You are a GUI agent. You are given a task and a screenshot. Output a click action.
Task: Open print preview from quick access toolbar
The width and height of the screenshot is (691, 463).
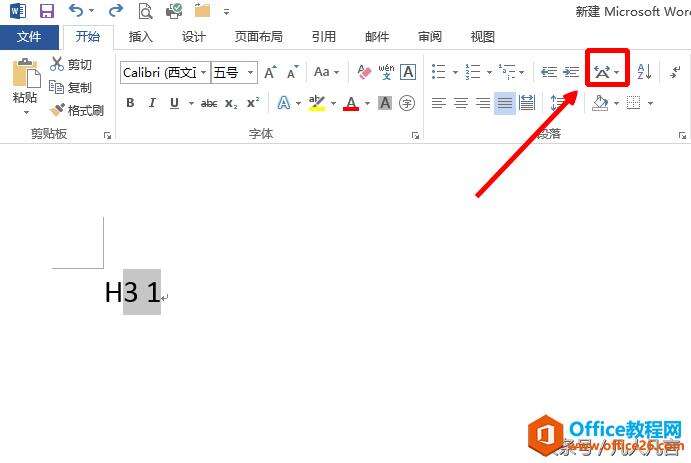tap(145, 11)
